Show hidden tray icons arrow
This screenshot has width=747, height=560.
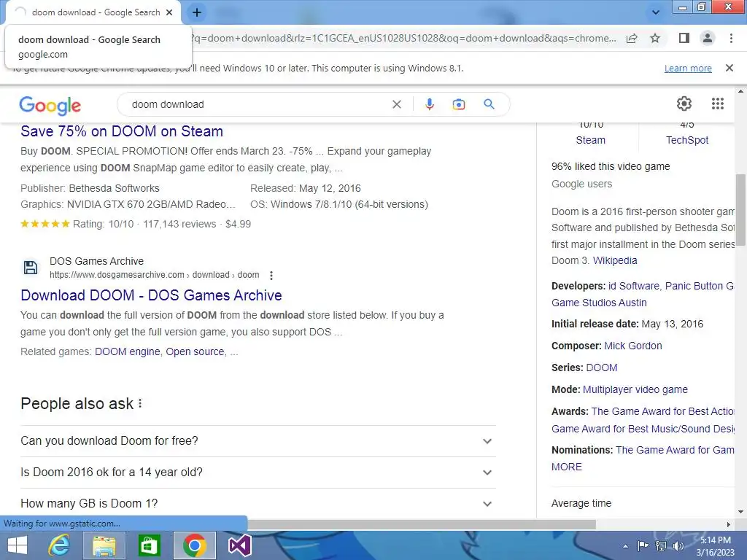point(625,546)
